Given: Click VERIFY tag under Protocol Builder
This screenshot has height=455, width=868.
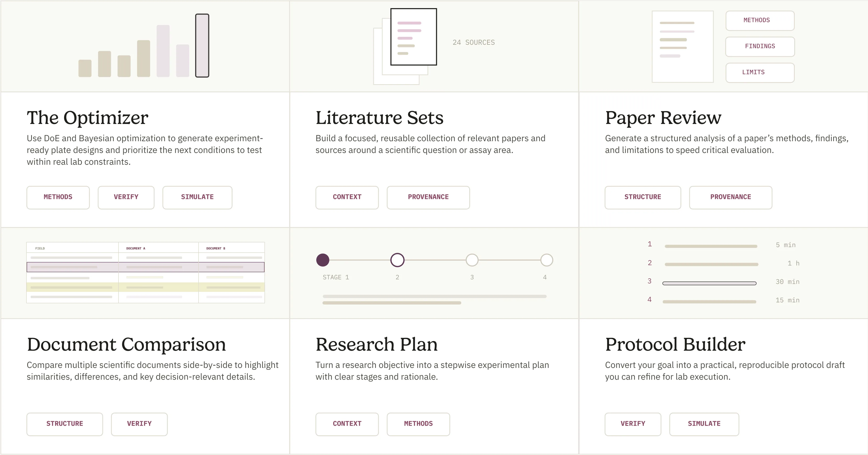Looking at the screenshot, I should coord(633,424).
